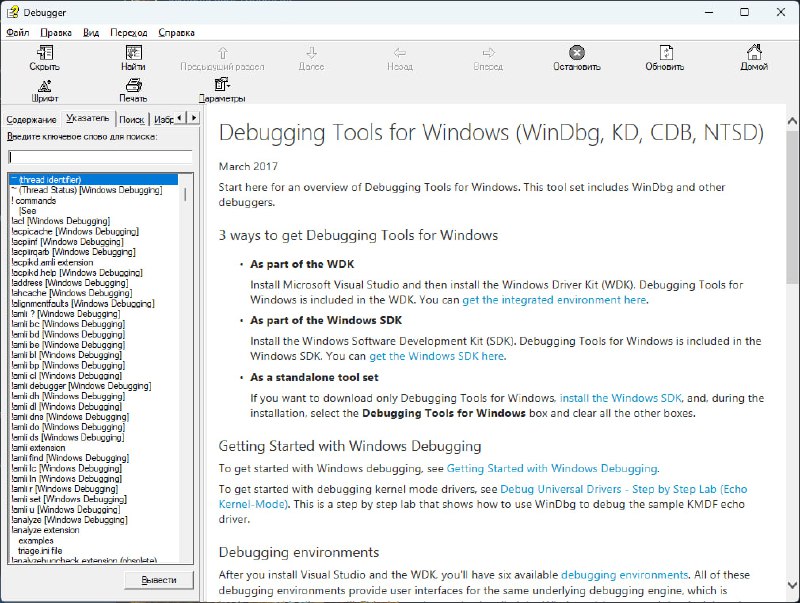Viewport: 800px width, 603px height.
Task: Switch to the Поиск tab
Action: pyautogui.click(x=132, y=119)
